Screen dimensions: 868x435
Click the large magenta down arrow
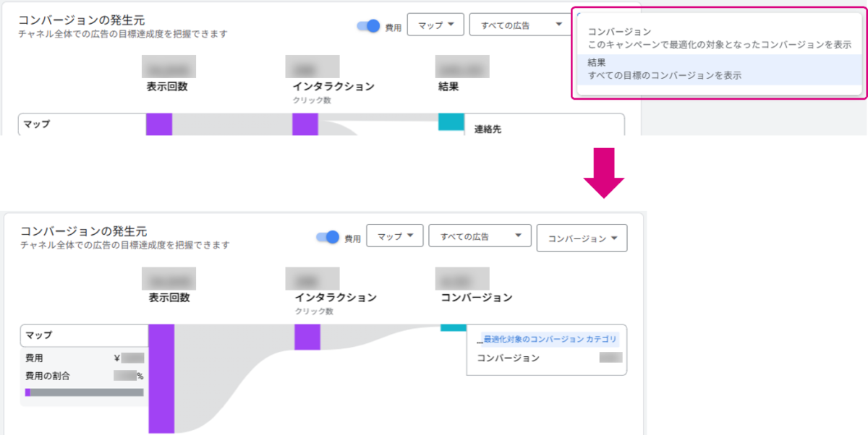[x=603, y=173]
